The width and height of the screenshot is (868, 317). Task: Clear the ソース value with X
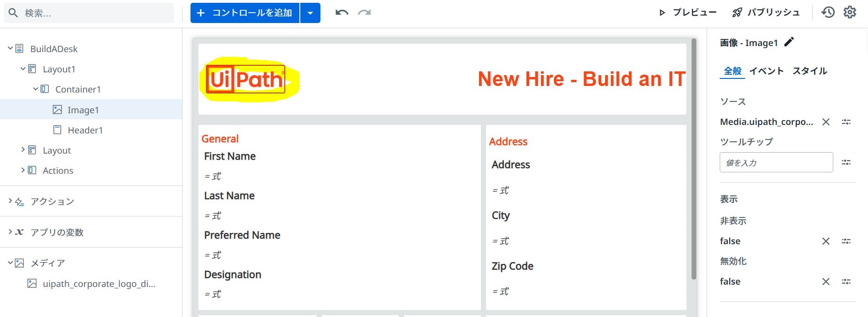[826, 122]
